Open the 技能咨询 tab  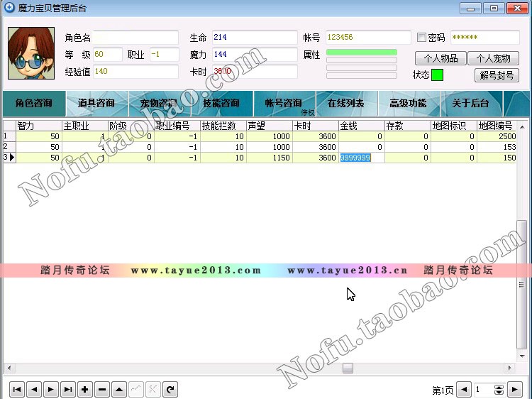click(x=221, y=103)
